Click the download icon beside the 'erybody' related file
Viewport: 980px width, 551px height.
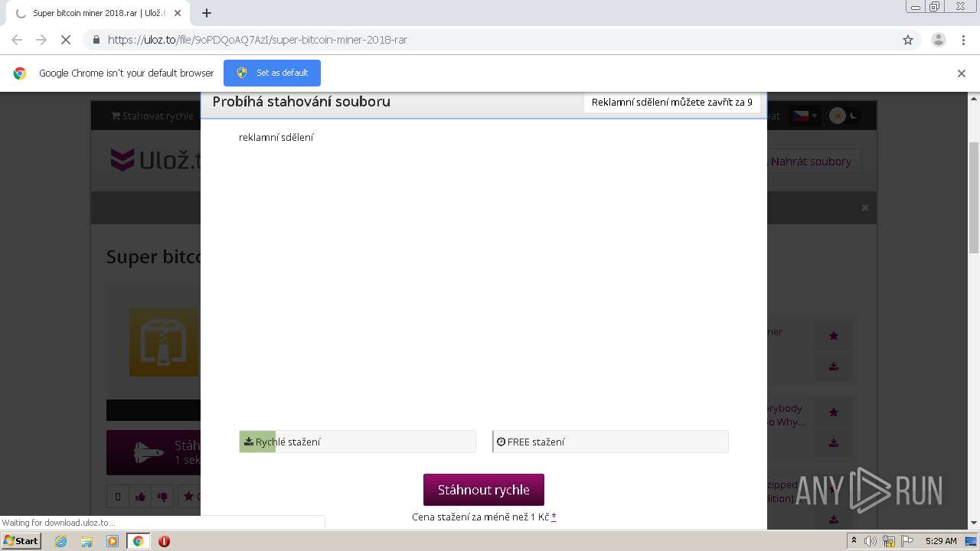point(834,443)
